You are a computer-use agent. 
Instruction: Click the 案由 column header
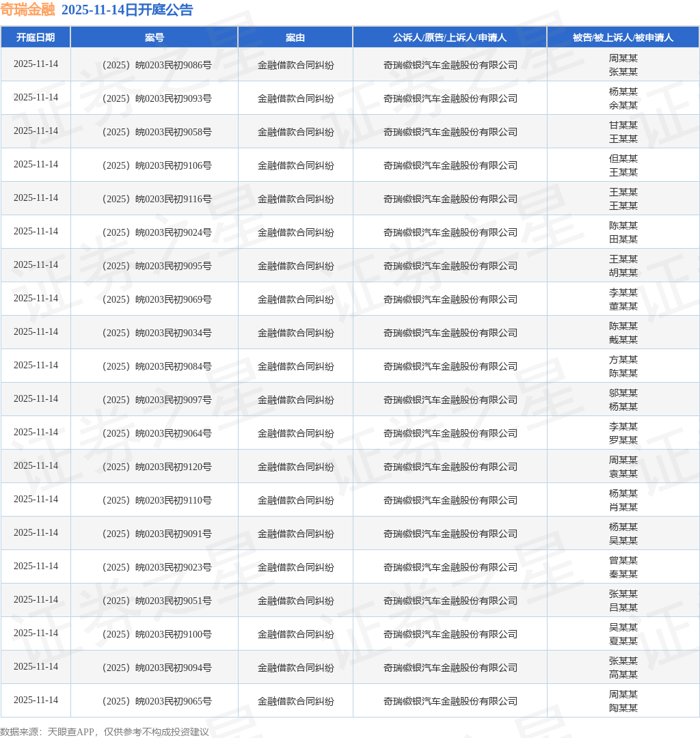click(x=295, y=37)
